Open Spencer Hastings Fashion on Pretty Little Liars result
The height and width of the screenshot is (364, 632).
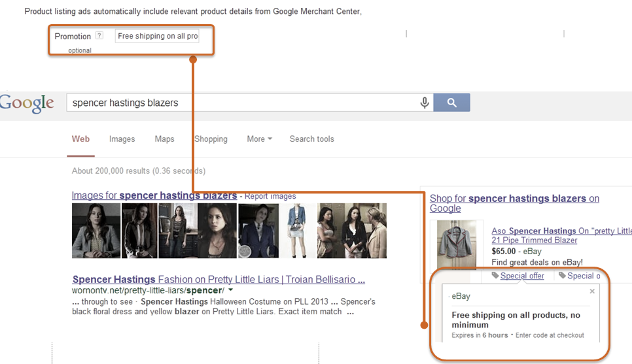(x=219, y=280)
